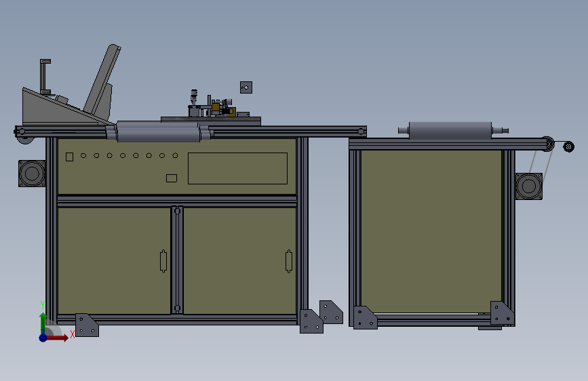Select the large rectangular display cutout on the control panel
The width and height of the screenshot is (588, 381).
click(x=237, y=168)
